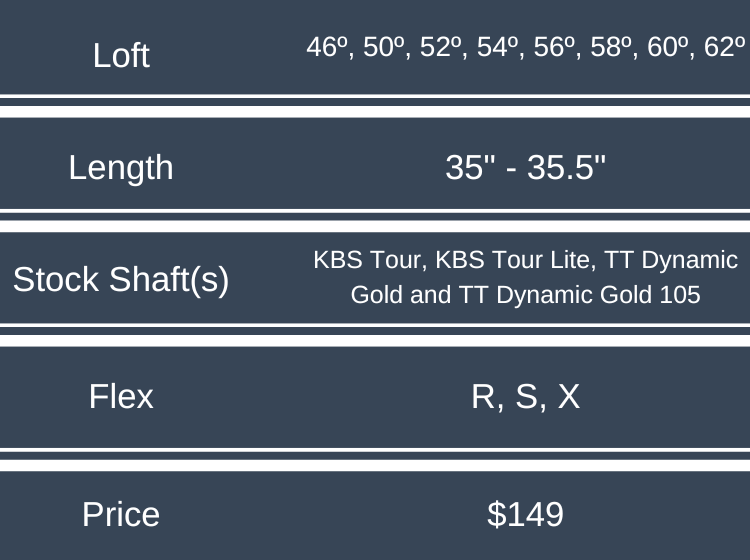Click the 46º loft option
The height and width of the screenshot is (560, 750).
click(328, 47)
